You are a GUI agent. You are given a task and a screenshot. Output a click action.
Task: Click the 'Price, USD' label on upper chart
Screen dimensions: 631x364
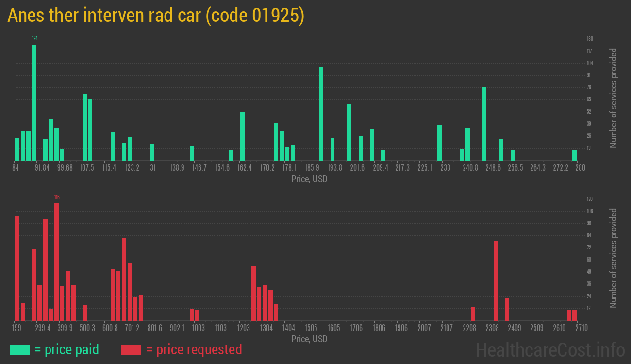pyautogui.click(x=309, y=179)
